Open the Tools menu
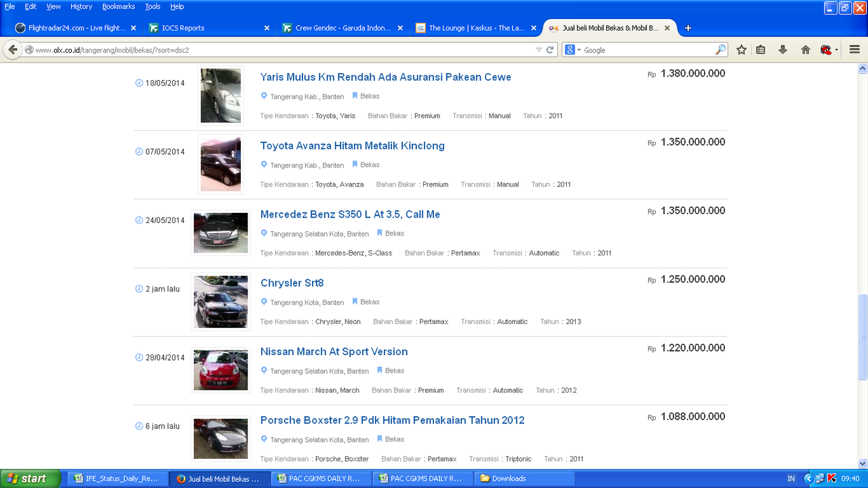 (153, 6)
